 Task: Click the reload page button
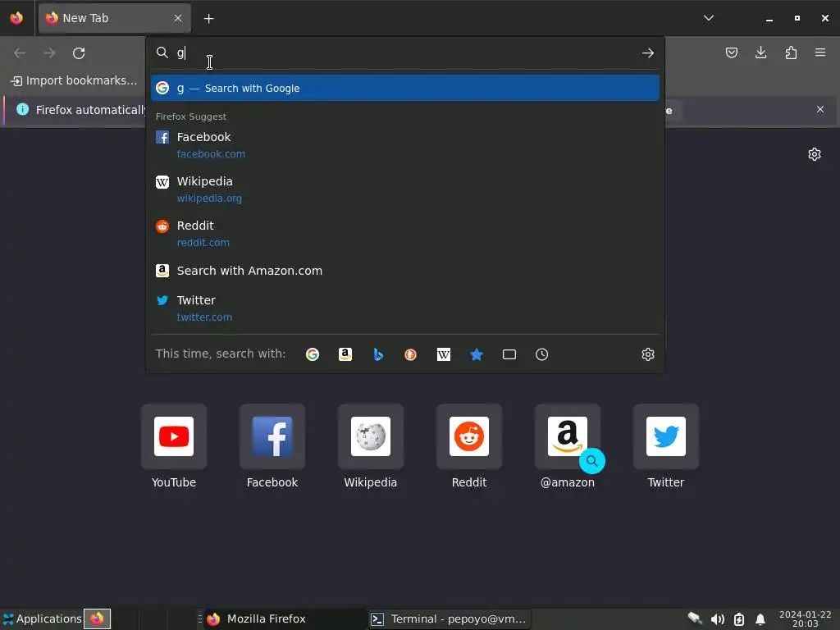[79, 53]
